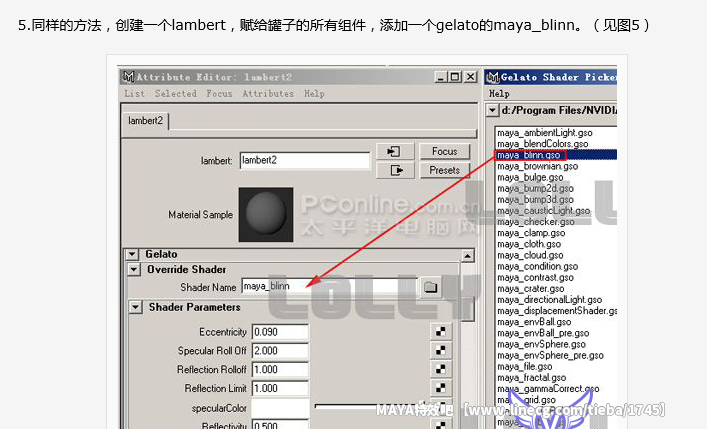
Task: Open the Attributes menu
Action: [x=268, y=94]
